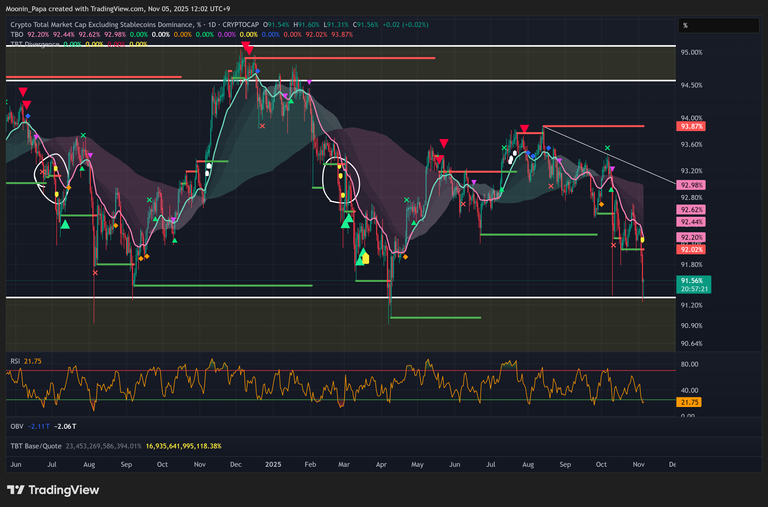768x507 pixels.
Task: Click the Nov label at far right of time axis
Action: click(x=640, y=465)
